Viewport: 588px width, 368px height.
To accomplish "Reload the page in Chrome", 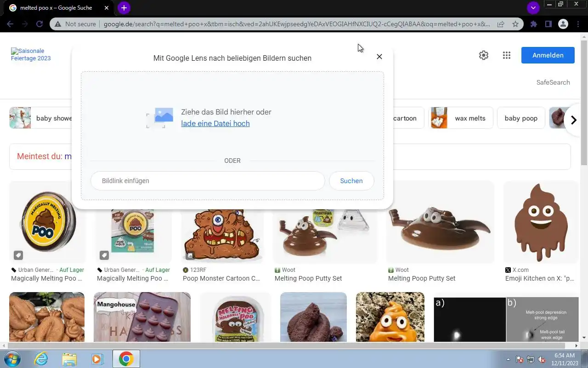I will point(40,24).
